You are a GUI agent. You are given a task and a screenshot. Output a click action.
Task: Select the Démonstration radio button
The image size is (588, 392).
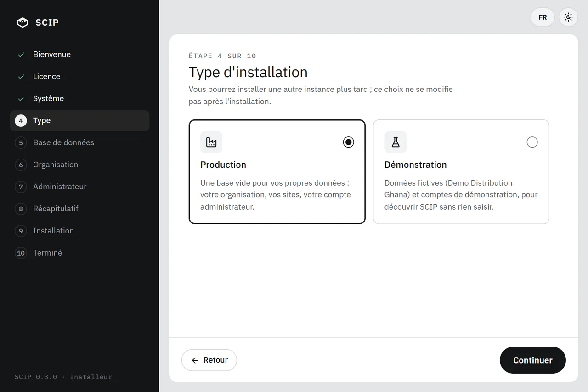coord(532,142)
